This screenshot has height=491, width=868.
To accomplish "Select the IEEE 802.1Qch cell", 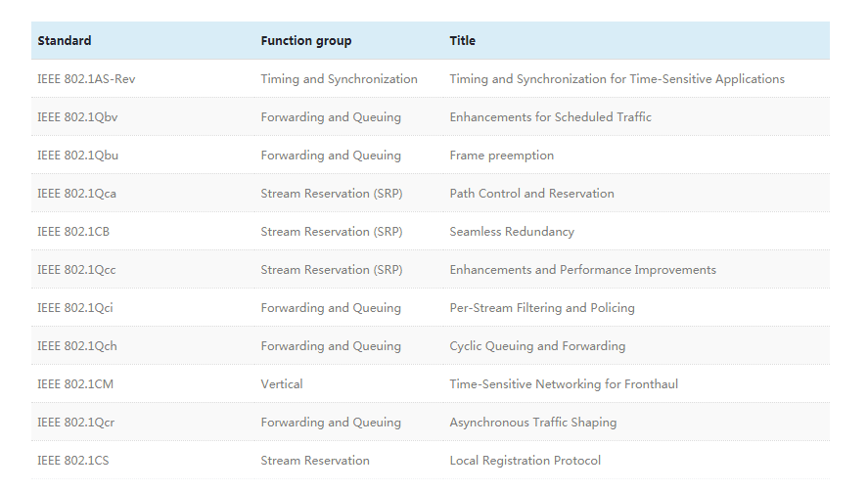I will point(77,346).
